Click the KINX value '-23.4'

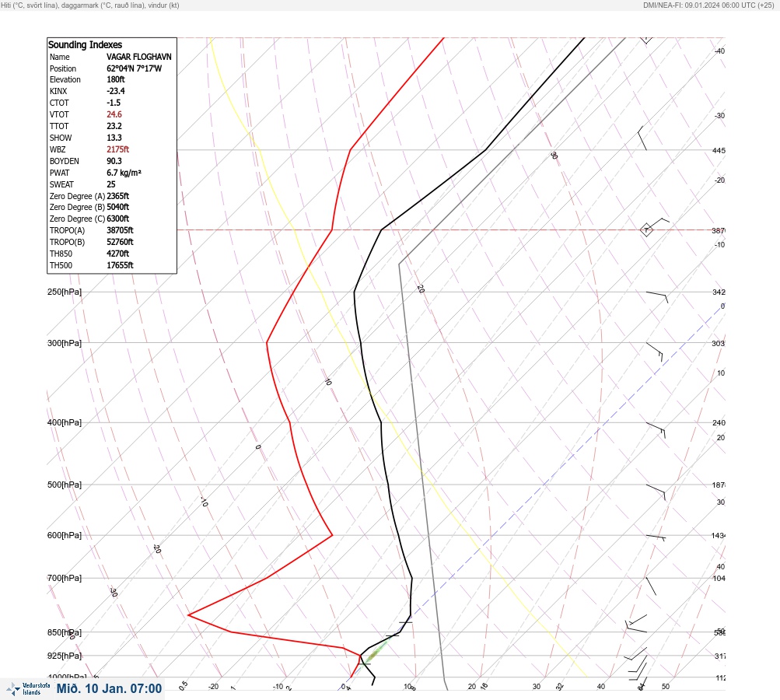tap(115, 91)
